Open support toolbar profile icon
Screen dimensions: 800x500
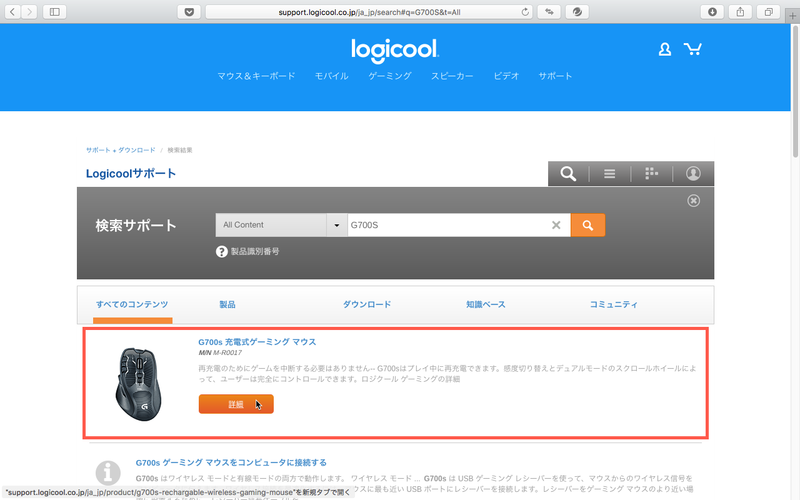(x=693, y=173)
